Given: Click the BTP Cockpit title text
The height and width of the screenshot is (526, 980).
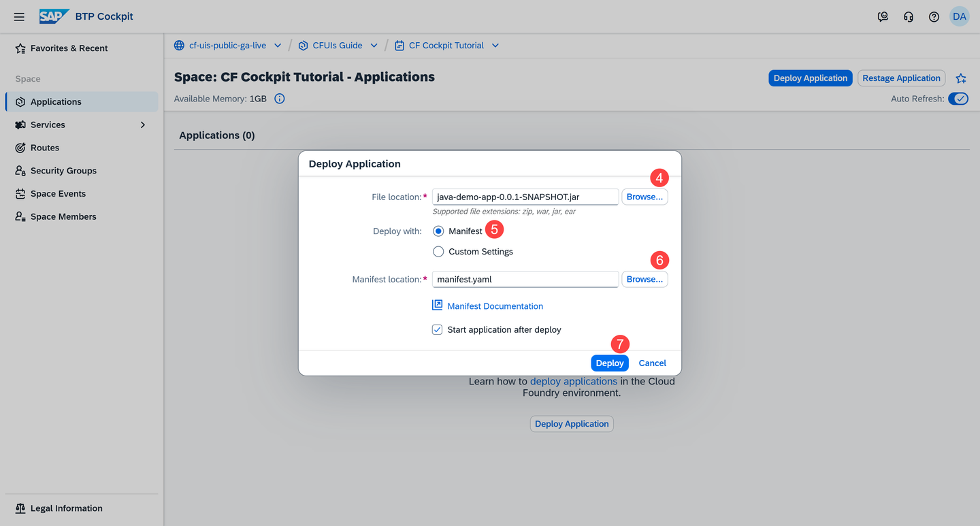Looking at the screenshot, I should pos(105,16).
